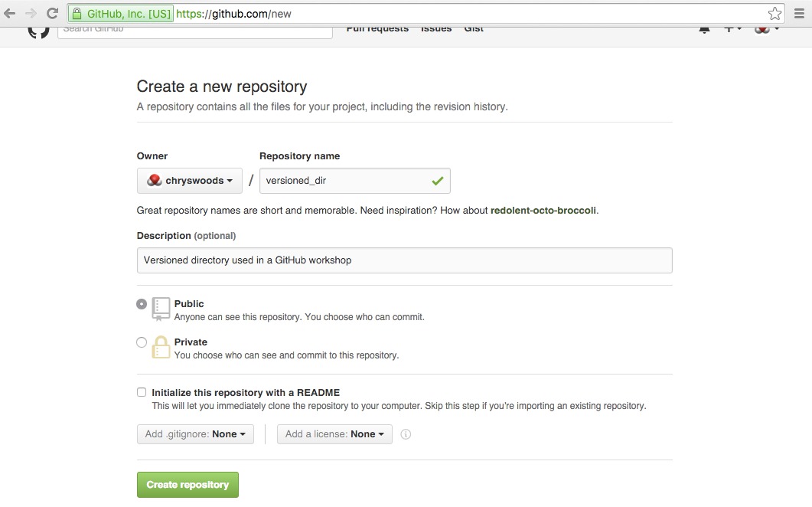
Task: Open notifications via the bell icon
Action: pyautogui.click(x=704, y=30)
